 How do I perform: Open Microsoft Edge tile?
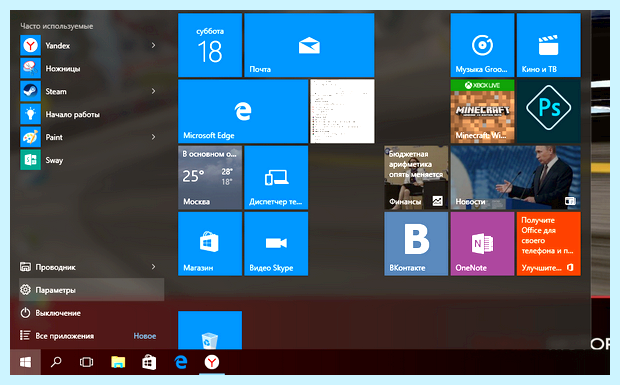coord(243,111)
